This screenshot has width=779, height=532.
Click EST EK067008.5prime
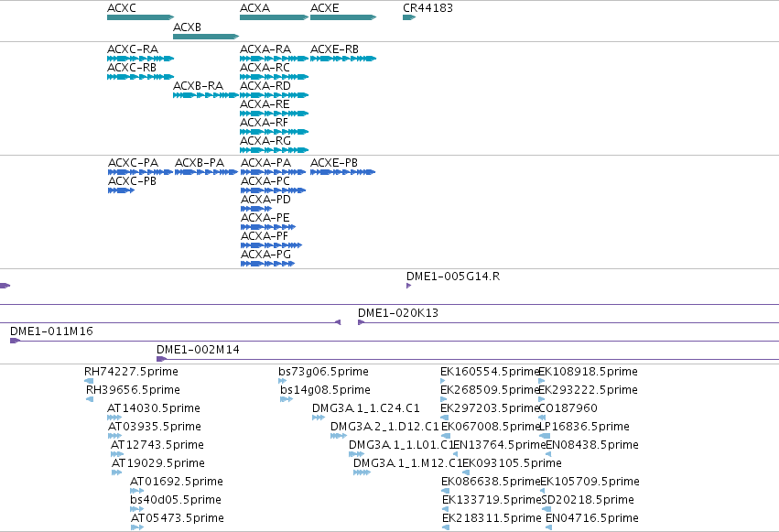tap(446, 436)
